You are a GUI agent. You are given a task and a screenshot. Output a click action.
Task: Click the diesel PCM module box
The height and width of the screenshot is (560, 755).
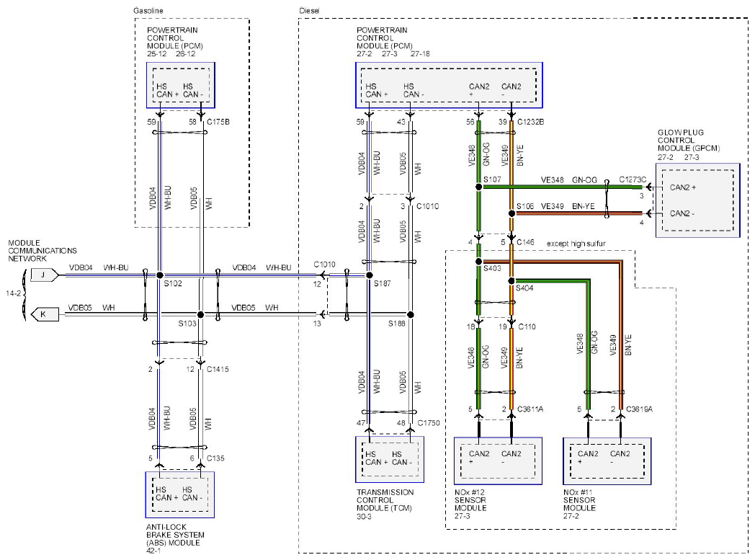449,85
